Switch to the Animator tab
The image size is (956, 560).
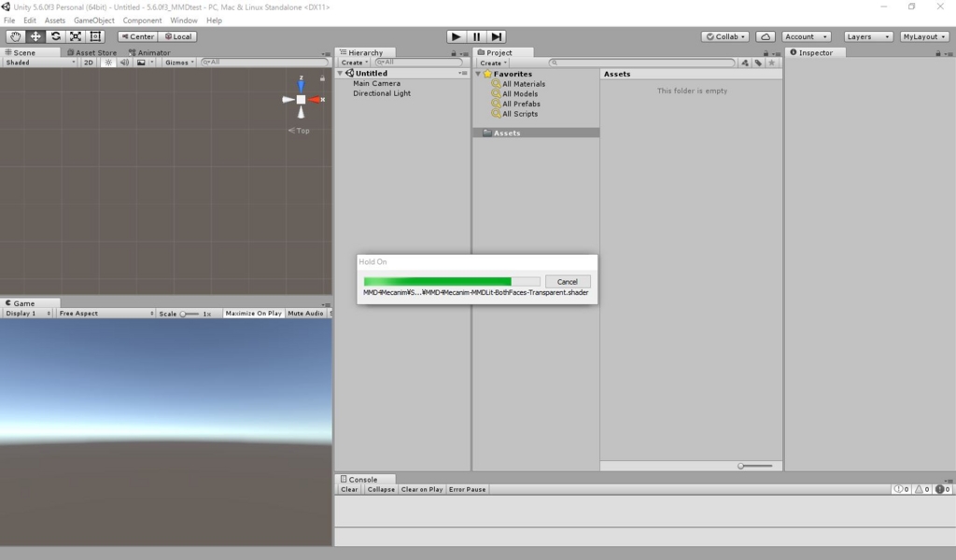pyautogui.click(x=149, y=53)
